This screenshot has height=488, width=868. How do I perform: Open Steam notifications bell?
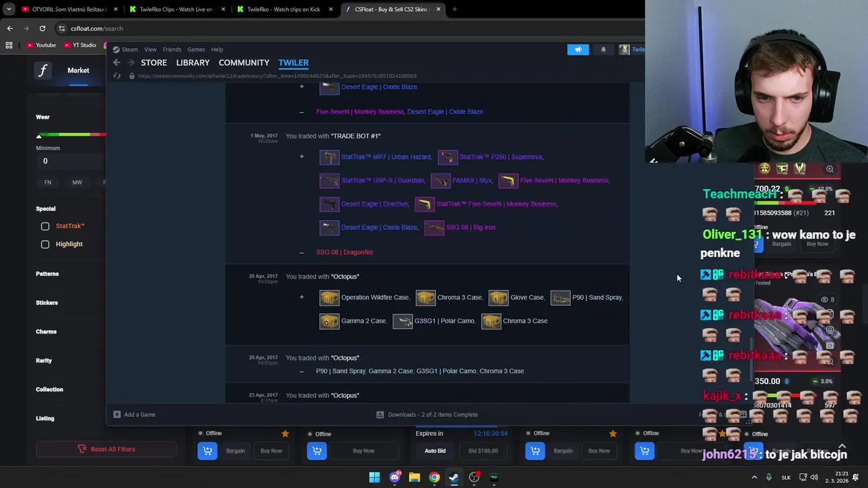click(603, 49)
